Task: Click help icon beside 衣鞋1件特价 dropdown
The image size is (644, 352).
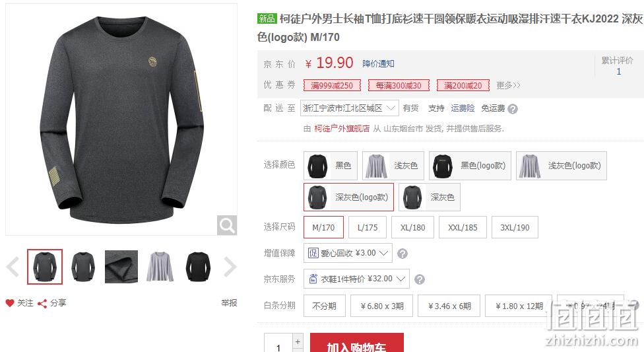Action: [x=420, y=279]
